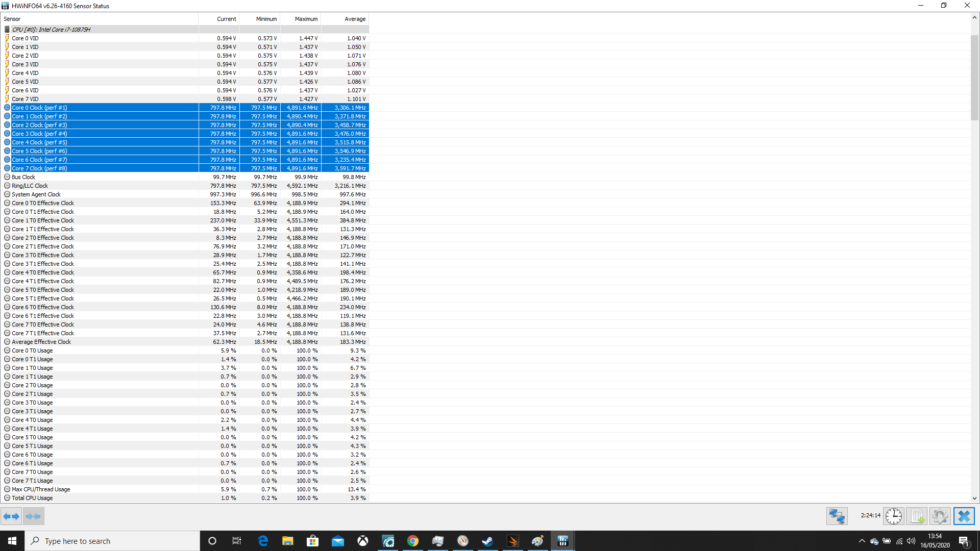Click the Sensor column header
This screenshot has width=980, height=551.
tap(100, 19)
